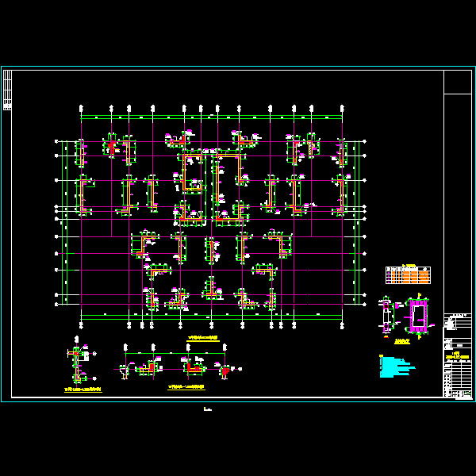Click the orange table on the right

coord(408,275)
